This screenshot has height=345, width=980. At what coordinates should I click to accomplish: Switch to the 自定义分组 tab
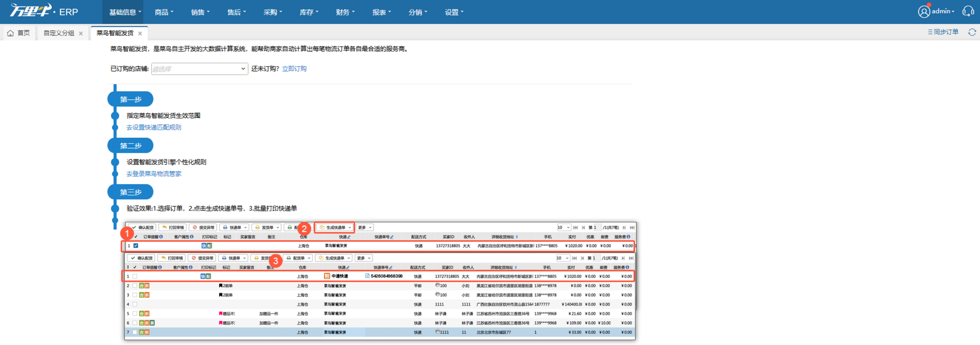pyautogui.click(x=63, y=33)
